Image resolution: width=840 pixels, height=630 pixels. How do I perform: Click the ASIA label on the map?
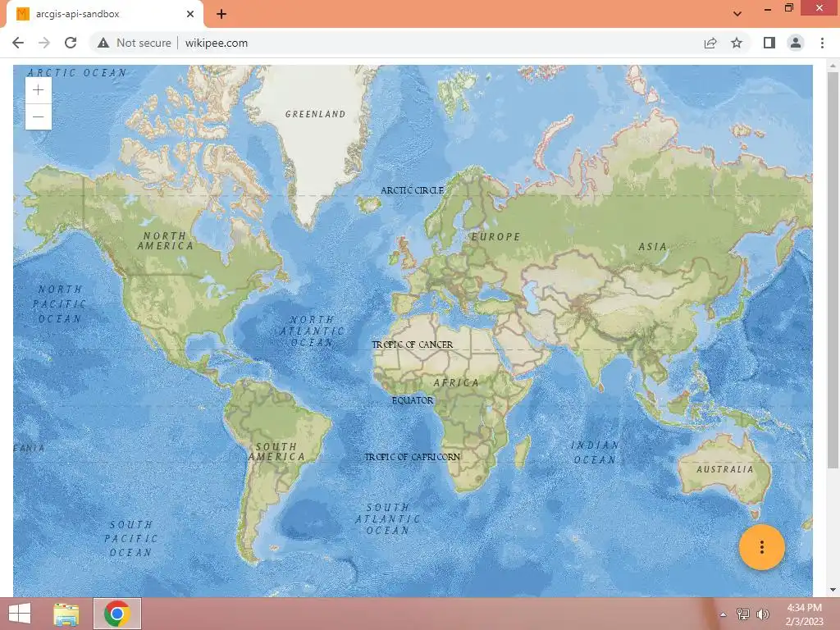[x=652, y=246]
